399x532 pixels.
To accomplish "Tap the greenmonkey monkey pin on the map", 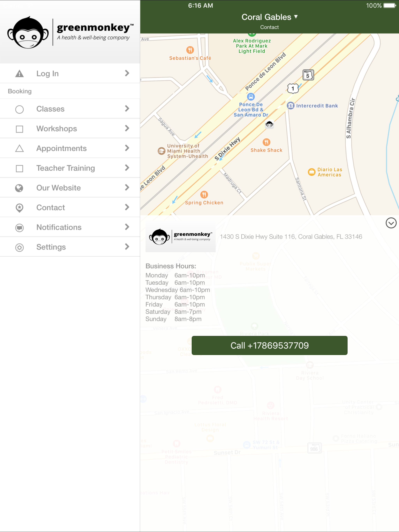I will tap(269, 124).
